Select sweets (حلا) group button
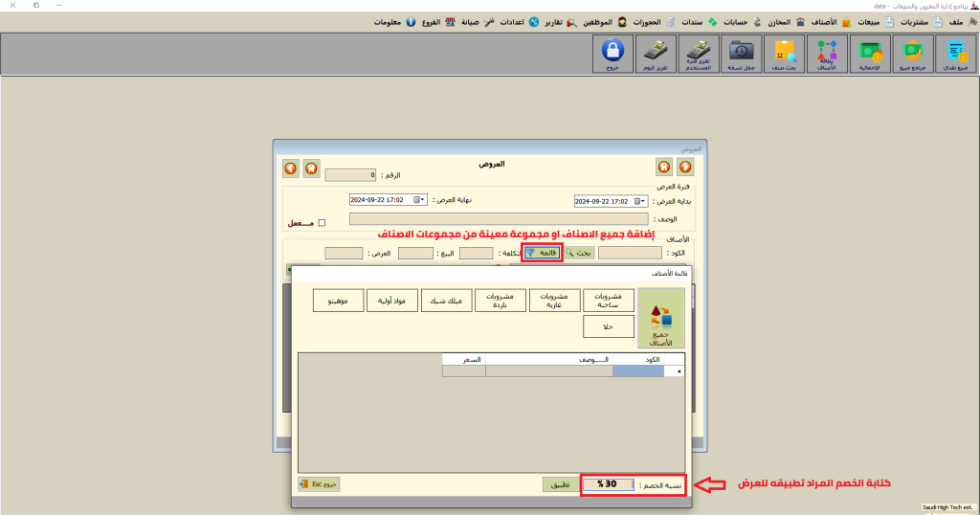The height and width of the screenshot is (515, 980). coord(608,326)
